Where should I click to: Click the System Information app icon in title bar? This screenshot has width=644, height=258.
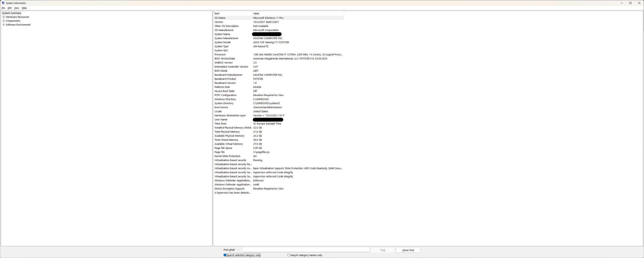[3, 3]
